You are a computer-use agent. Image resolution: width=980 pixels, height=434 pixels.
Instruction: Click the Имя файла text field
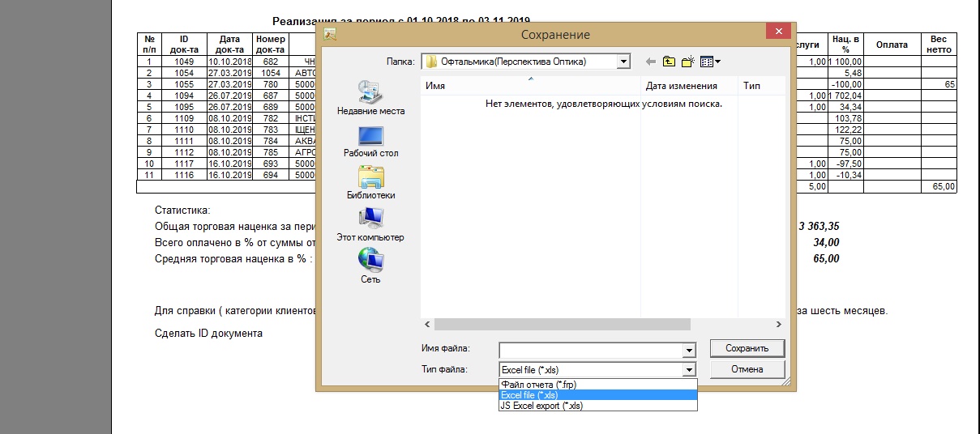(x=590, y=350)
